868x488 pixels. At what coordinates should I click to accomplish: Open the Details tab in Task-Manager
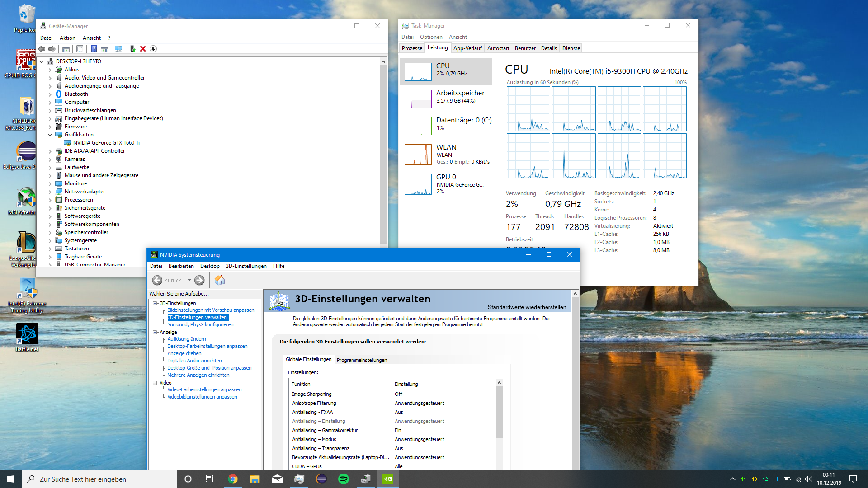549,48
